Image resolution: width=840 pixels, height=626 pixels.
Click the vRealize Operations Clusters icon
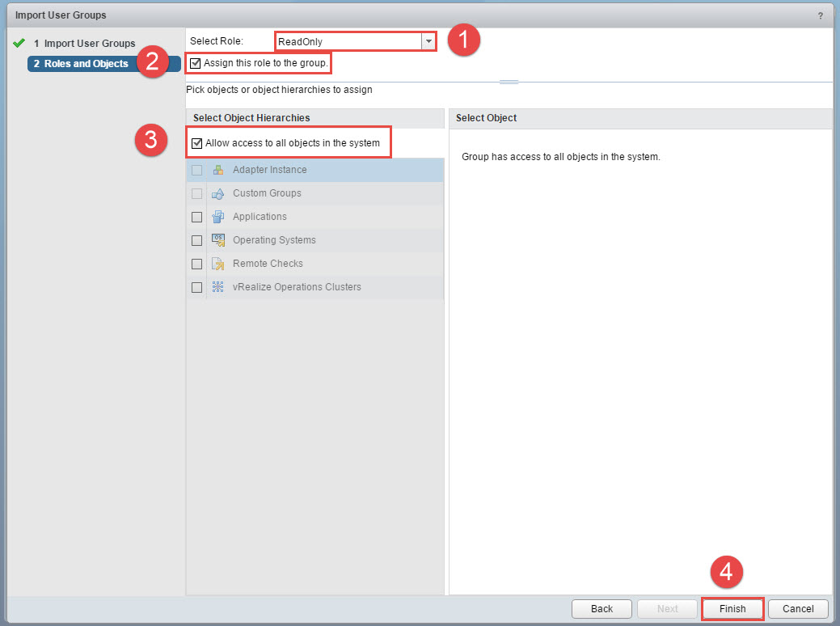click(217, 287)
